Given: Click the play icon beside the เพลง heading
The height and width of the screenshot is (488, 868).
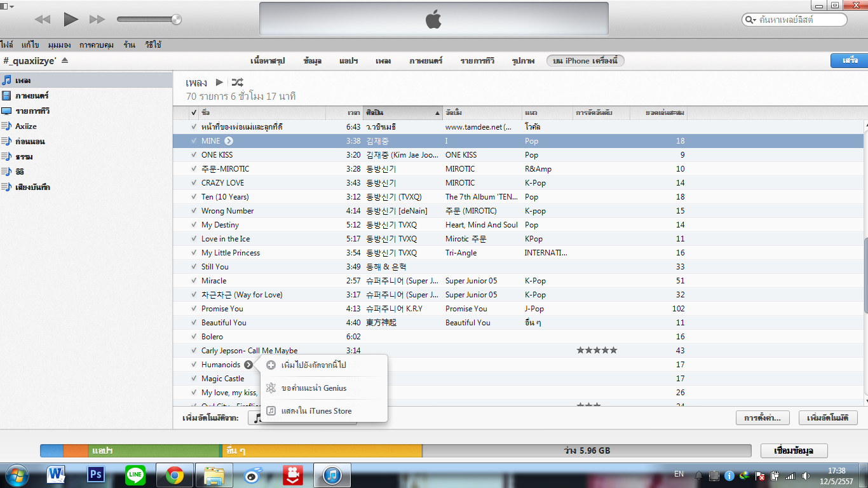Looking at the screenshot, I should click(x=219, y=82).
